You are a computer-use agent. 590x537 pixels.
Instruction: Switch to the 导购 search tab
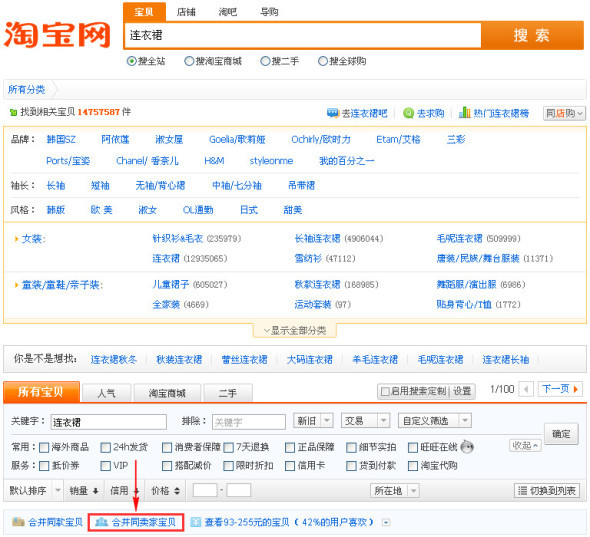pyautogui.click(x=269, y=12)
